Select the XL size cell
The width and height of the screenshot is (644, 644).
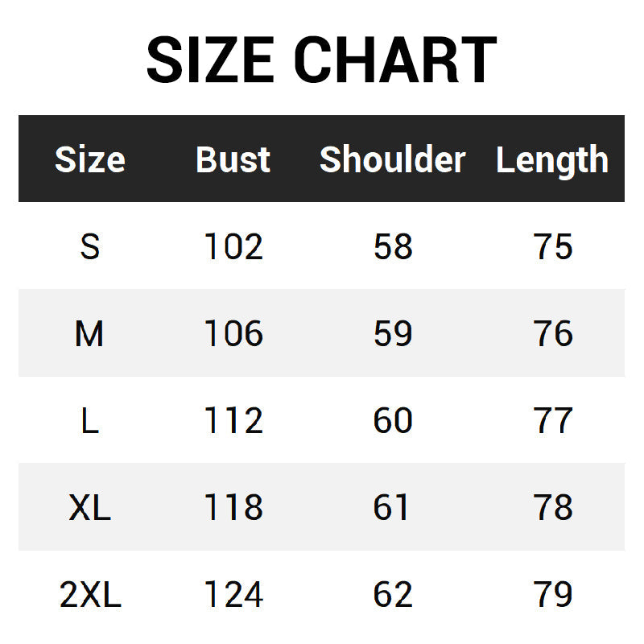89,507
